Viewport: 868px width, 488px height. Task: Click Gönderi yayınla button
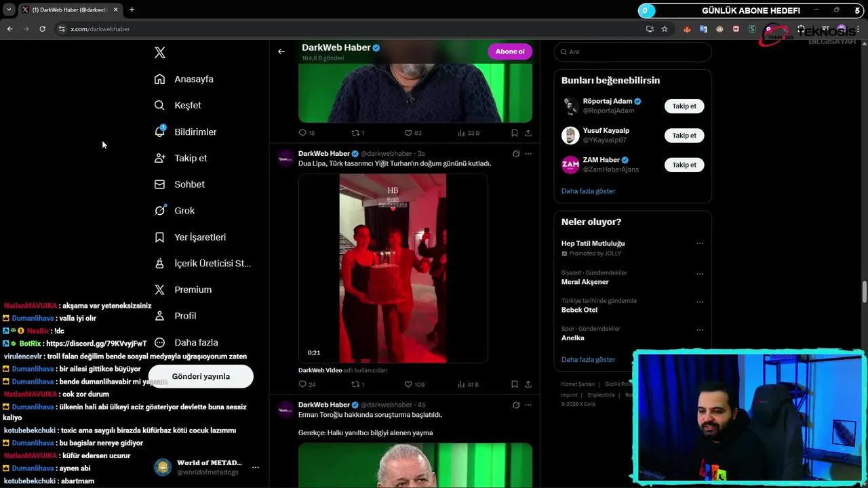pos(201,376)
